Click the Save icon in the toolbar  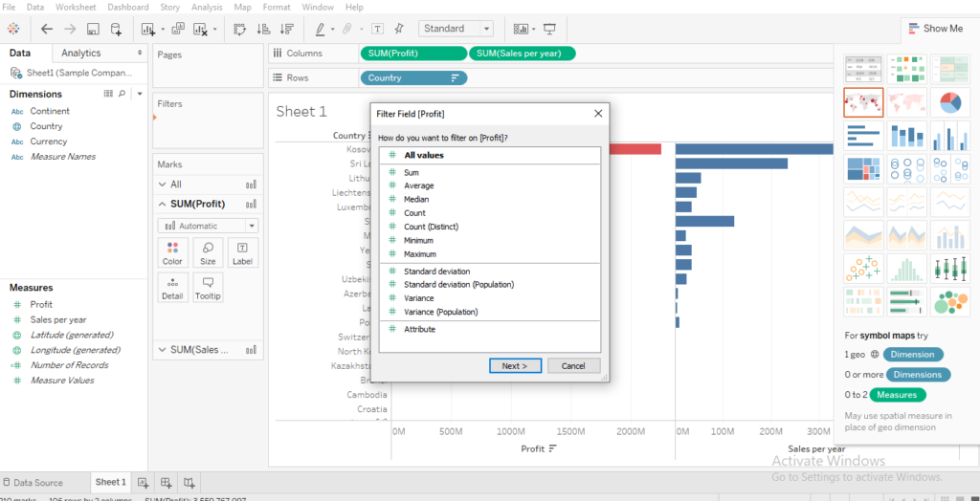[93, 29]
